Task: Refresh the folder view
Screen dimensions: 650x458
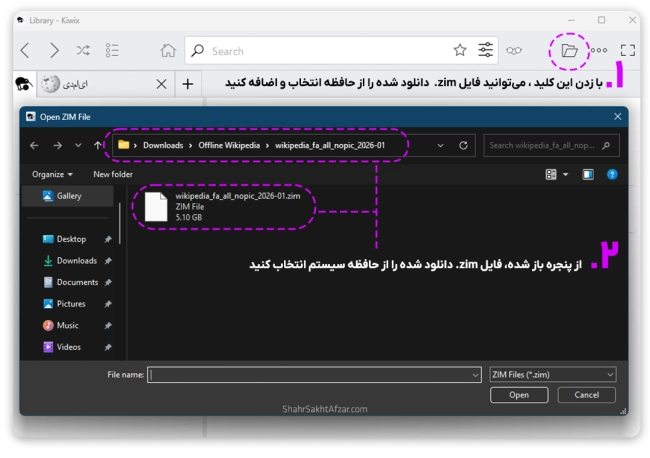Action: 463,145
